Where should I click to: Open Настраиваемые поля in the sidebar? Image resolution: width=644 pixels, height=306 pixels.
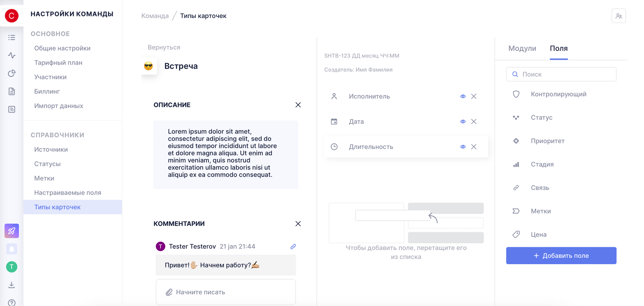point(68,193)
